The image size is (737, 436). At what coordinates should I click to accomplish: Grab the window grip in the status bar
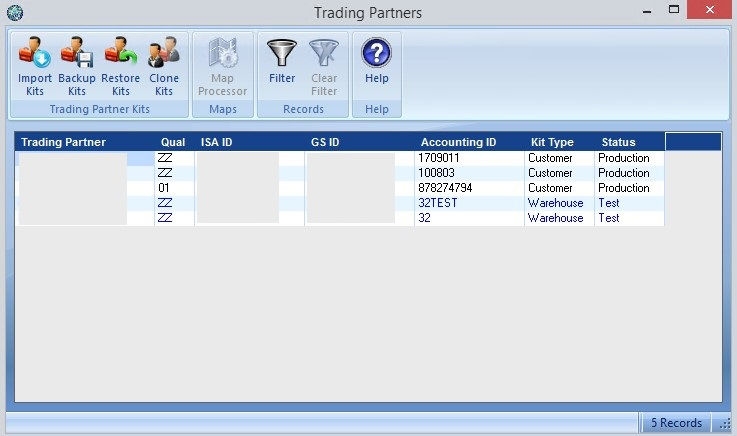pyautogui.click(x=725, y=424)
